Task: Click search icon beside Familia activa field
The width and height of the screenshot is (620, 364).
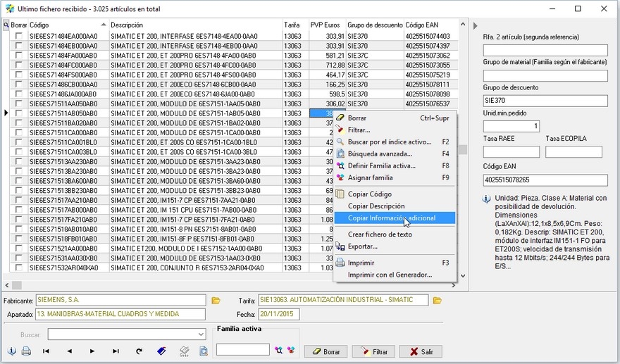Action: (278, 350)
